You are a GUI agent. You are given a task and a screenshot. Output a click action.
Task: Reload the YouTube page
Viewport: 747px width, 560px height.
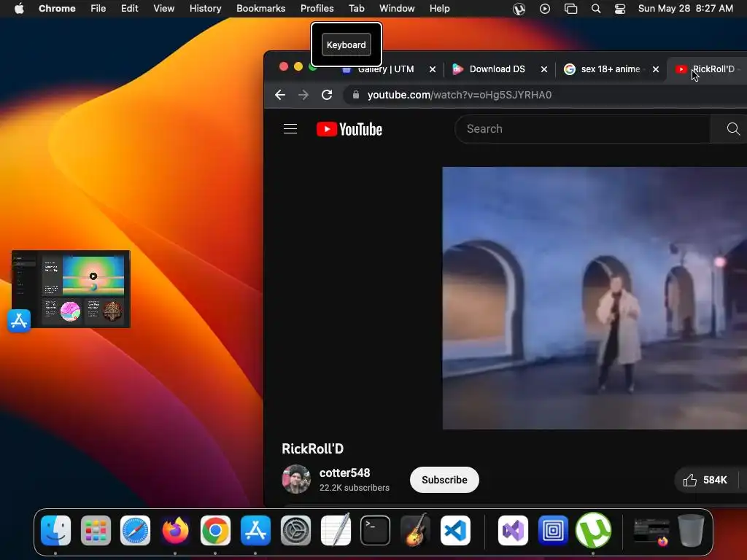click(x=327, y=95)
